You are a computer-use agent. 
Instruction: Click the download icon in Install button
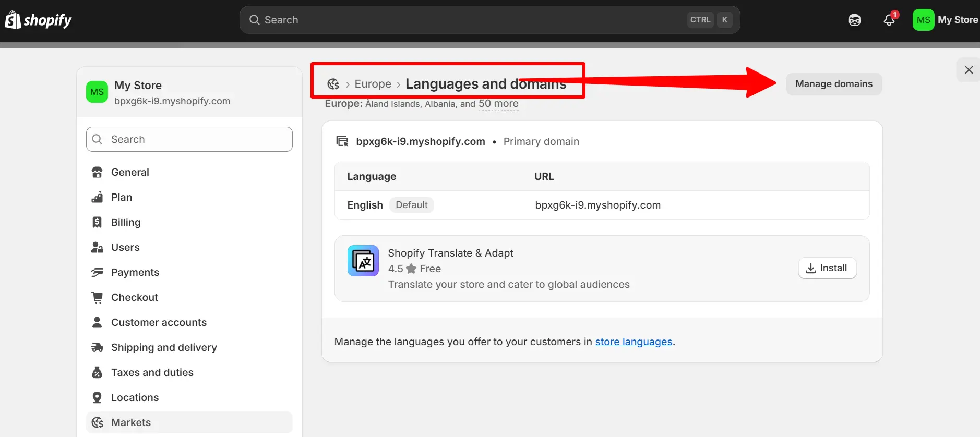(811, 268)
